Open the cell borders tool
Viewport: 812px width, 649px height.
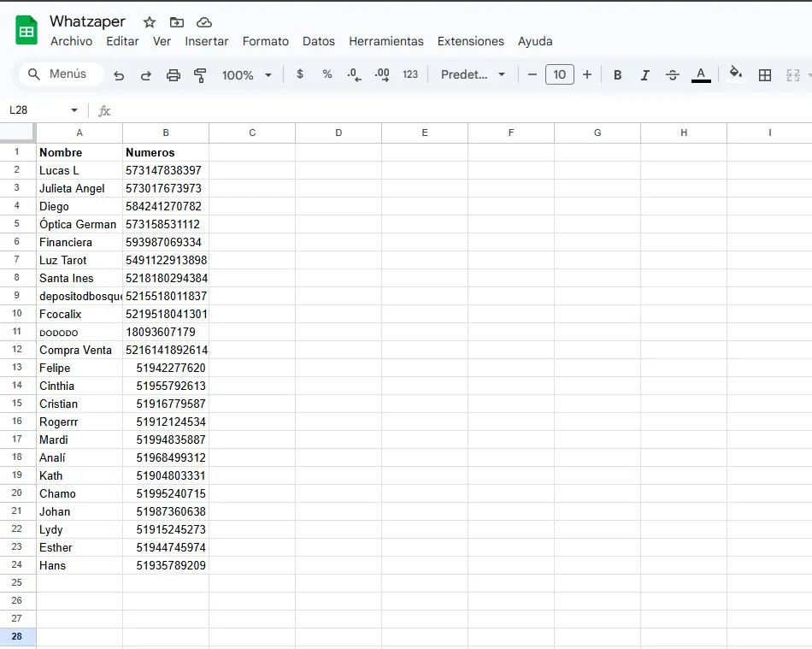[x=765, y=75]
